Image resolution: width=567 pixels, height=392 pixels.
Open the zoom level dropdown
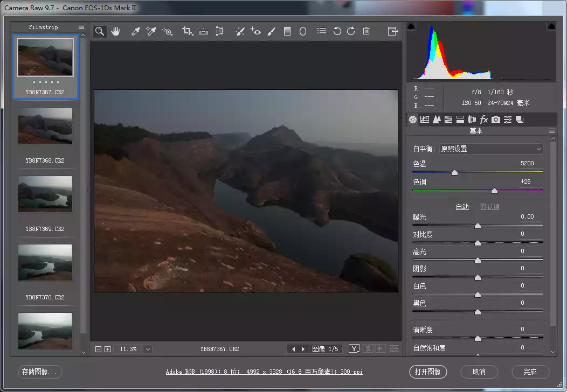click(147, 349)
